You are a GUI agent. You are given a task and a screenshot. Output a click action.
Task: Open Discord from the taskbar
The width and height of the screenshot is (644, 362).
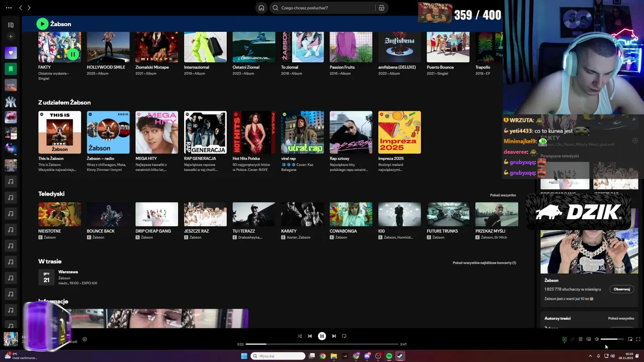[x=367, y=356]
